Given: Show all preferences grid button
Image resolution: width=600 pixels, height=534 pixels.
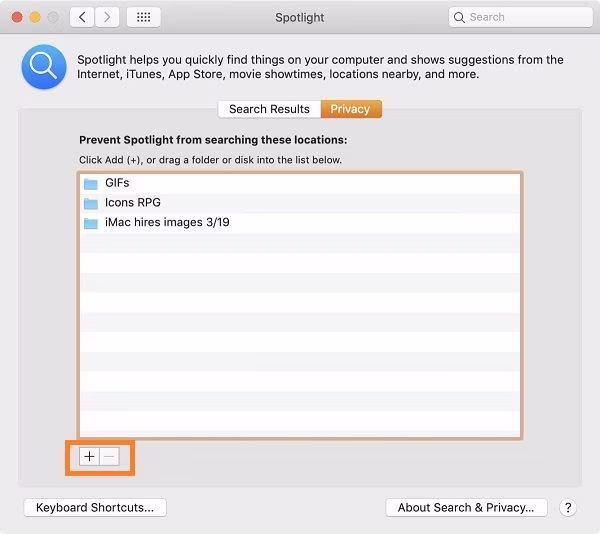Looking at the screenshot, I should (143, 17).
